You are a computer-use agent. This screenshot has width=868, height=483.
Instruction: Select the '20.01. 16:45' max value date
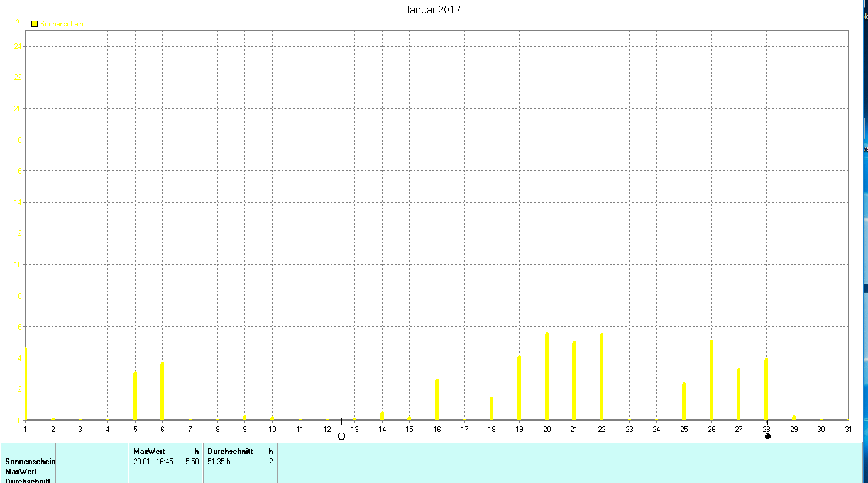tap(153, 462)
